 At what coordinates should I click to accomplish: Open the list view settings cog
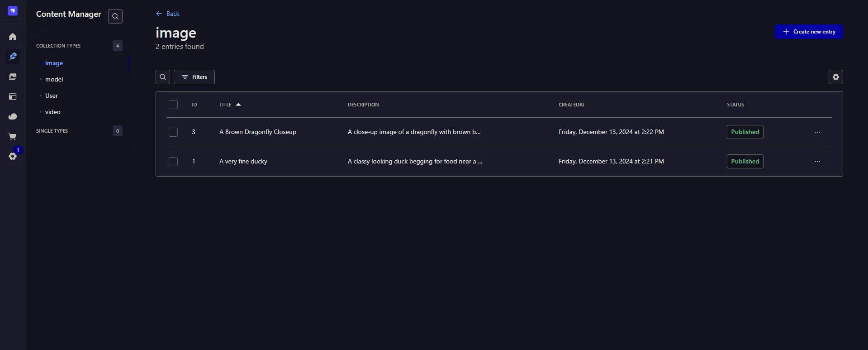pyautogui.click(x=835, y=77)
